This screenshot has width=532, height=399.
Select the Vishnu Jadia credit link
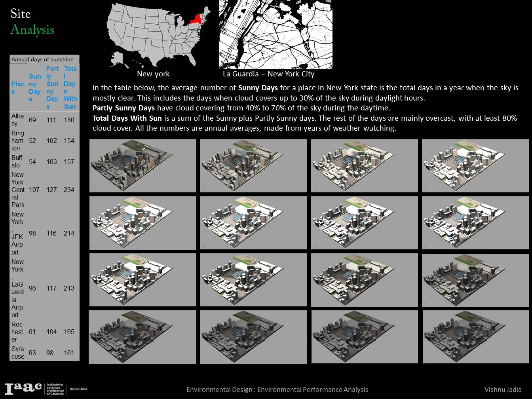click(x=503, y=389)
